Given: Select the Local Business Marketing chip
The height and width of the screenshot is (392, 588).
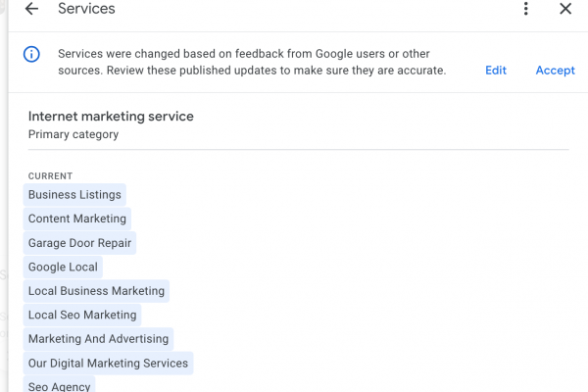Looking at the screenshot, I should coord(96,291).
